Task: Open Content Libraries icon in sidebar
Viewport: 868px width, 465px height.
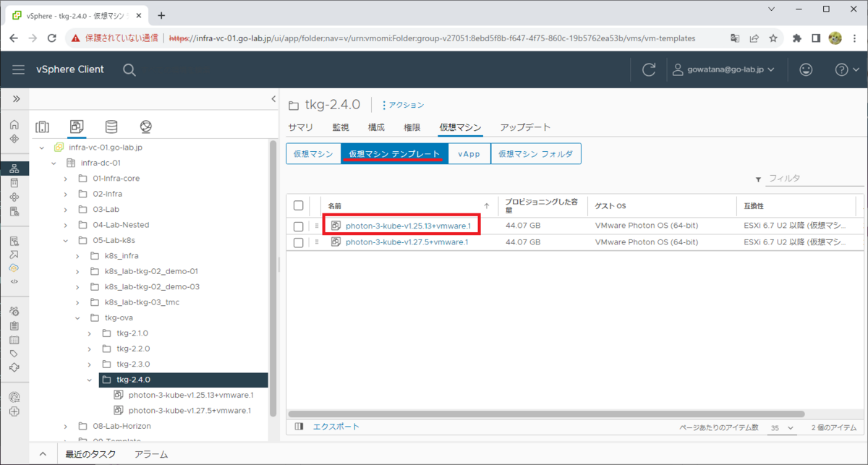Action: click(14, 183)
